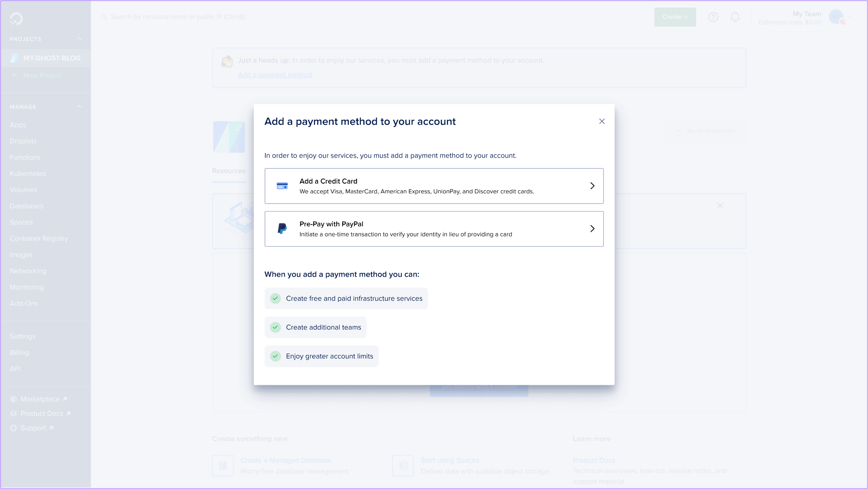The image size is (868, 489).
Task: Click checkmark beside Enjoy greater account limits
Action: coord(275,356)
